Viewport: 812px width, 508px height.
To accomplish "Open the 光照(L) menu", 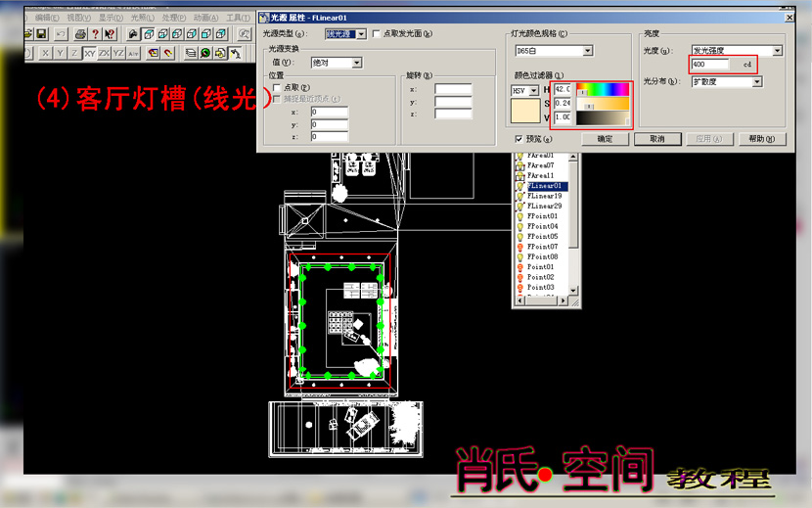I will click(x=143, y=18).
